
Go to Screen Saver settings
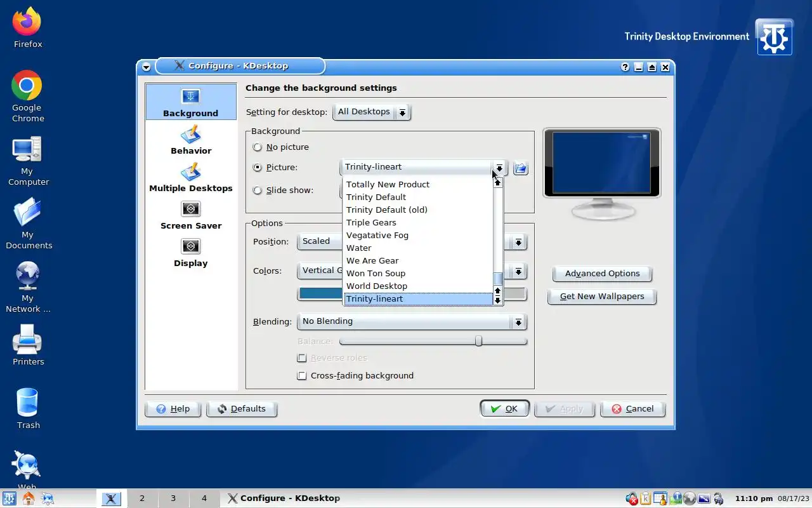click(x=190, y=215)
